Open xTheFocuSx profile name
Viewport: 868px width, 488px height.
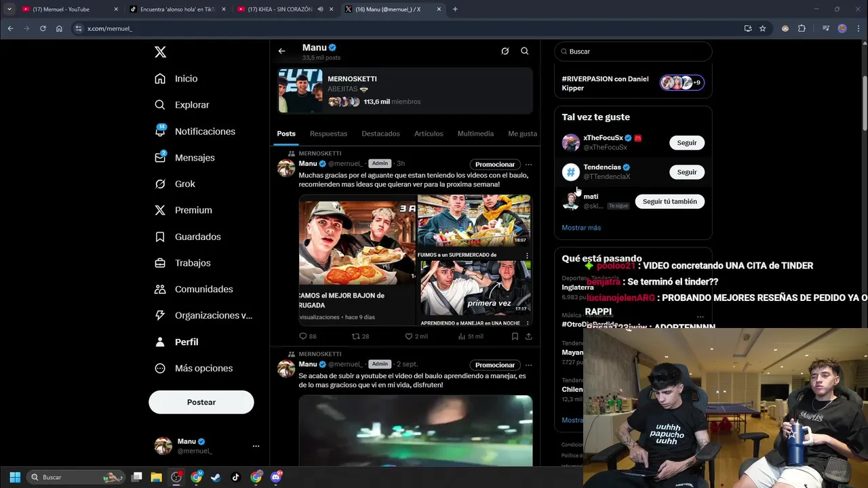tap(603, 138)
